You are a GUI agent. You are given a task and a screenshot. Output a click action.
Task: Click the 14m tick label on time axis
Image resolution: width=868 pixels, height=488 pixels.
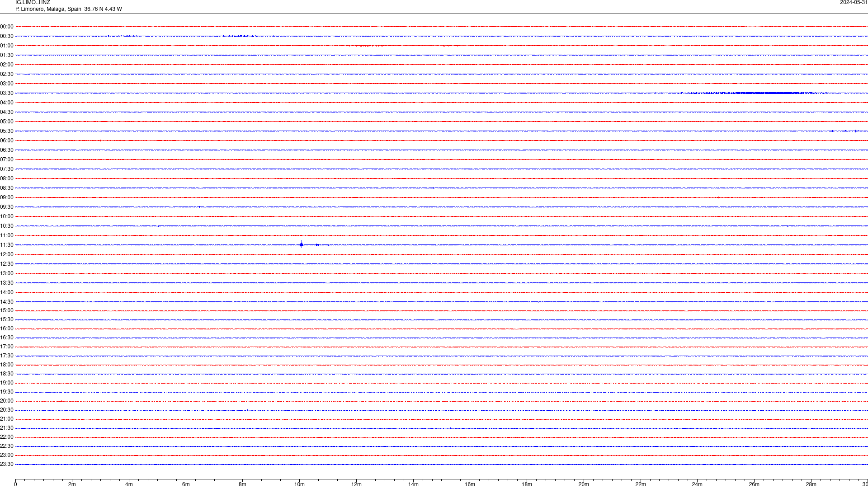413,484
